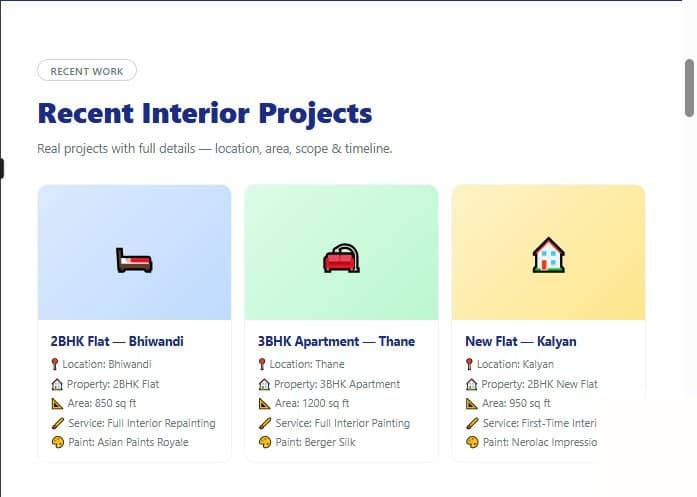
Task: Click the yellow Kalyan card image
Action: point(549,253)
